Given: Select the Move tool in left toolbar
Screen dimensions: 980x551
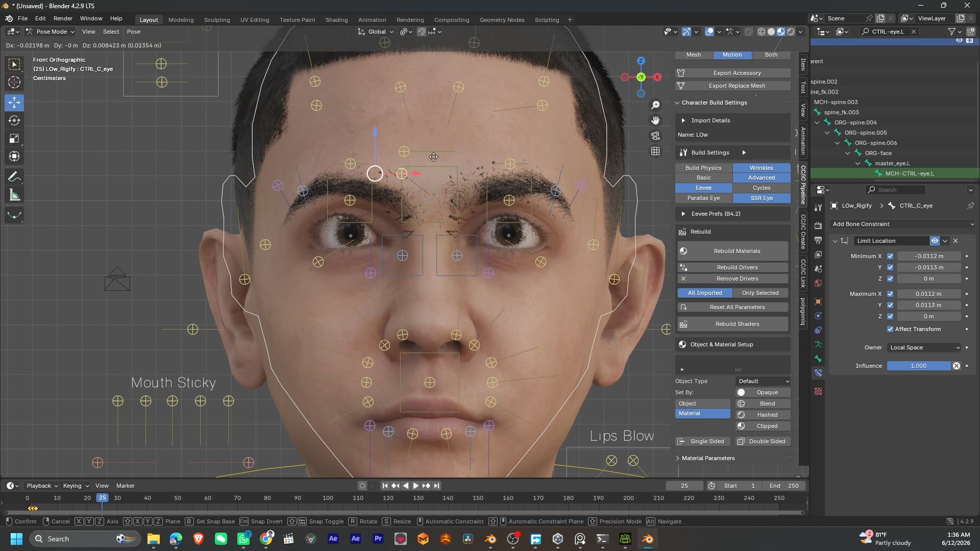Looking at the screenshot, I should 14,103.
